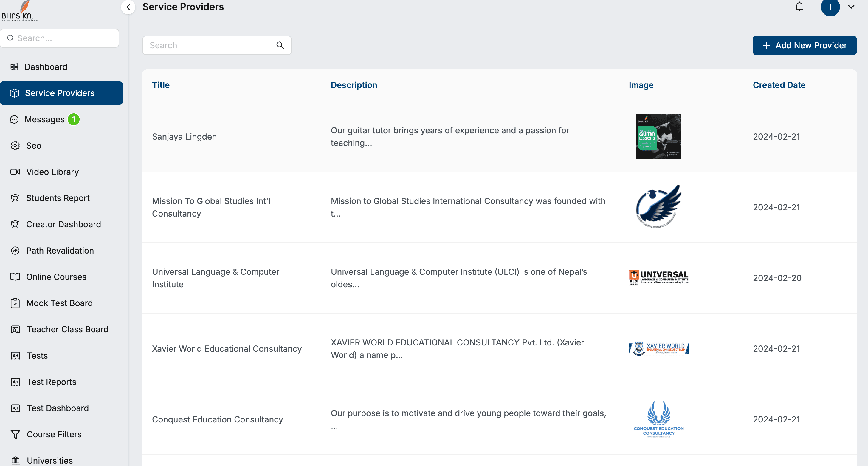Select Online Courses menu item

click(56, 277)
